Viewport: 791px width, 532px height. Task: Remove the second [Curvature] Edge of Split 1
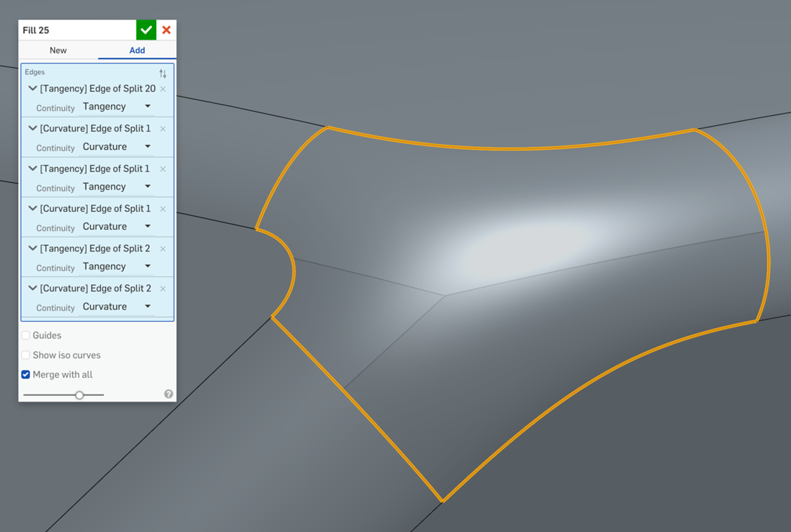pyautogui.click(x=163, y=209)
